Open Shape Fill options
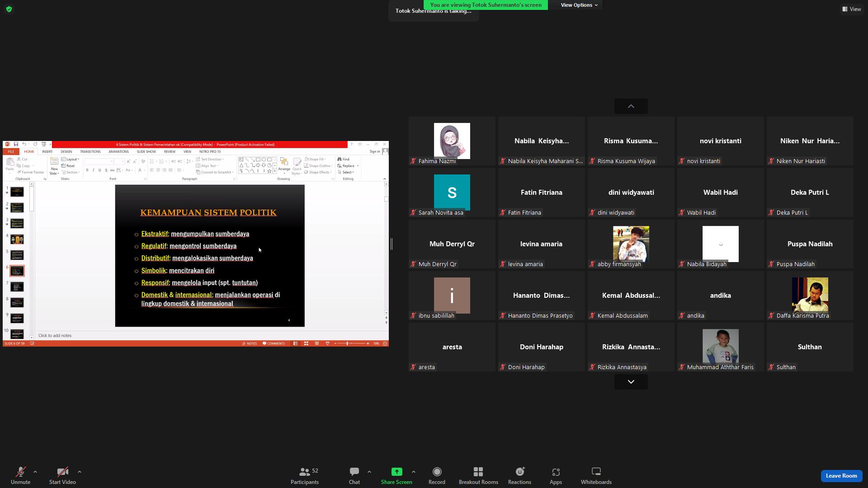The image size is (868, 488). [x=316, y=159]
